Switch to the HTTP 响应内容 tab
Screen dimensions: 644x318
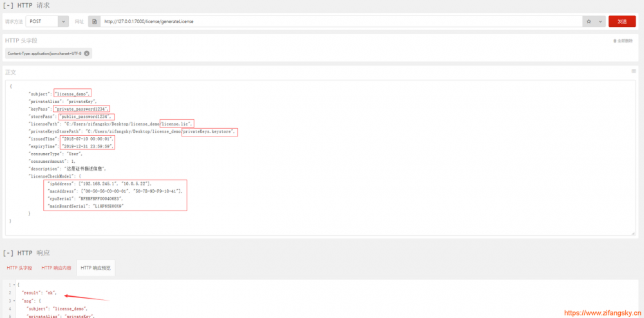[x=56, y=268]
